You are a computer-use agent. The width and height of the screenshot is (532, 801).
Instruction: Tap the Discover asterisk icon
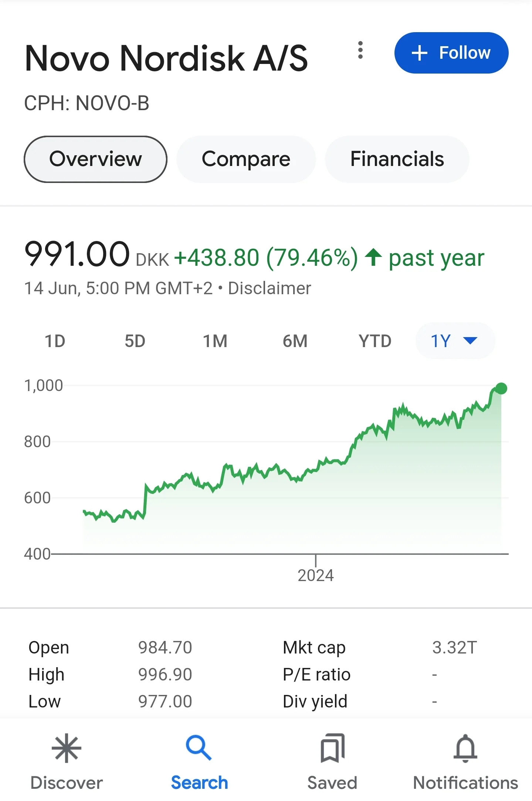pos(67,748)
